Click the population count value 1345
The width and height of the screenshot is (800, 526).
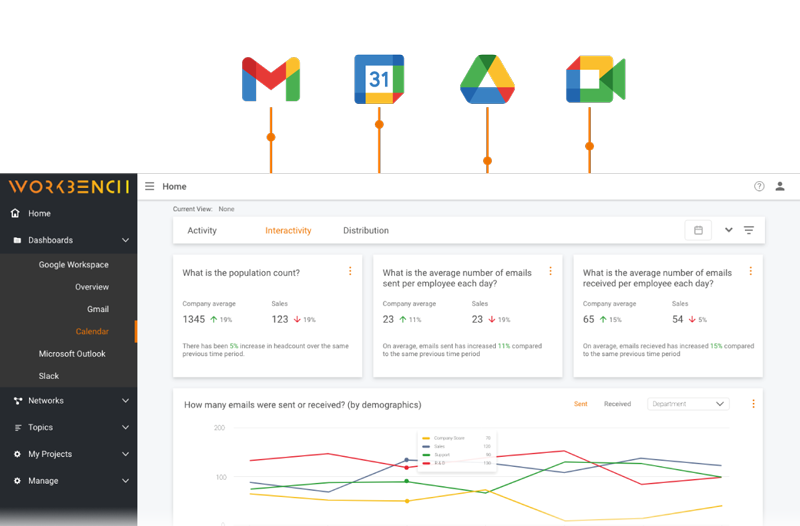click(193, 319)
